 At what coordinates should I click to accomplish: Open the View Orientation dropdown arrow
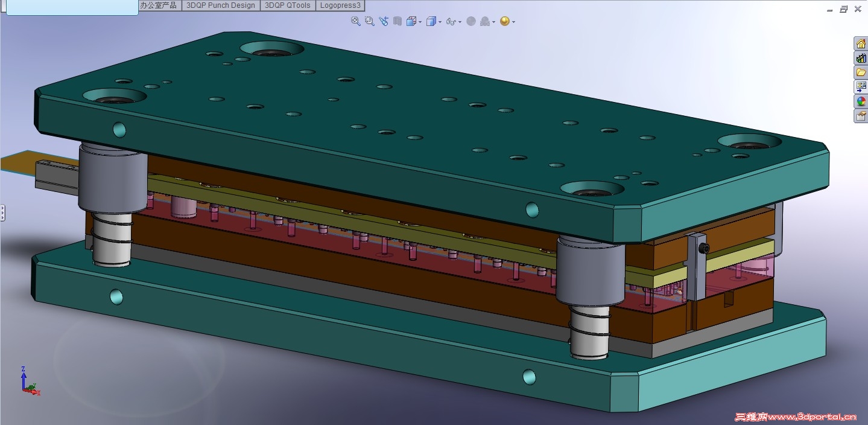coord(420,22)
